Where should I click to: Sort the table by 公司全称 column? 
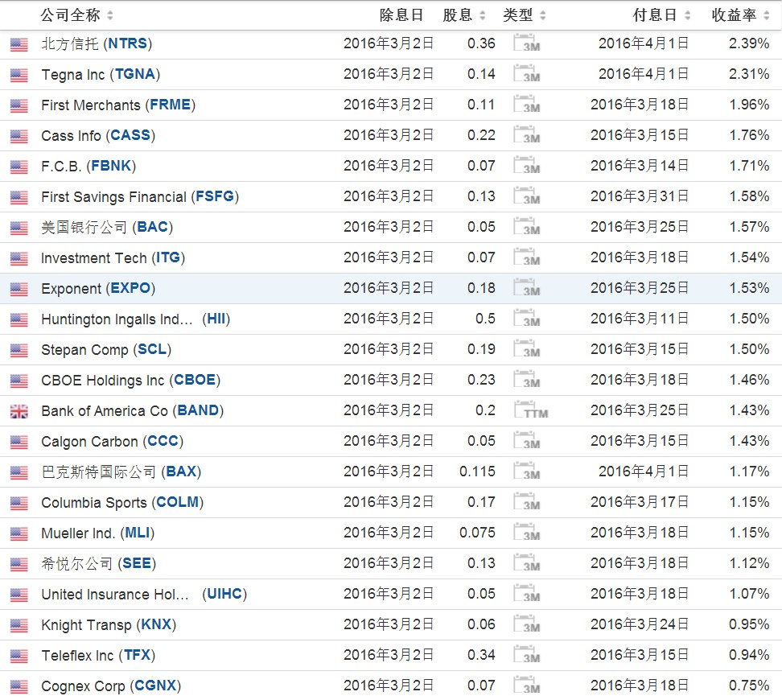pyautogui.click(x=76, y=15)
